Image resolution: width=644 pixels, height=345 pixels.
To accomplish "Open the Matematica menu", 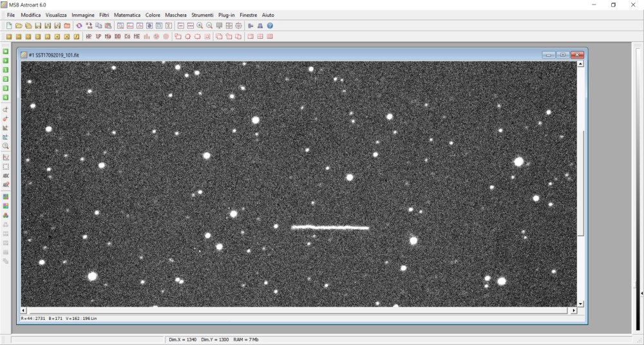I will 128,15.
